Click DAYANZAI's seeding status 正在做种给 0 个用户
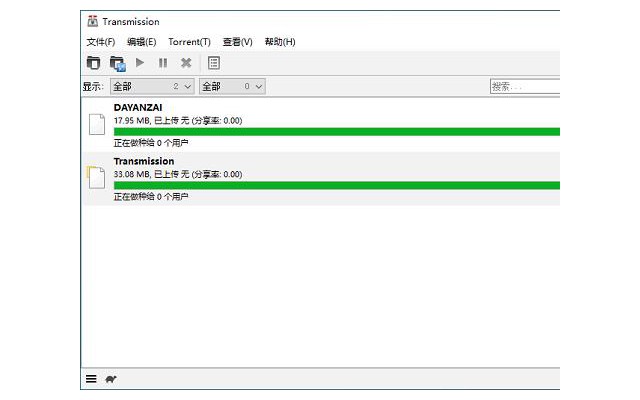640x400 pixels. click(151, 143)
